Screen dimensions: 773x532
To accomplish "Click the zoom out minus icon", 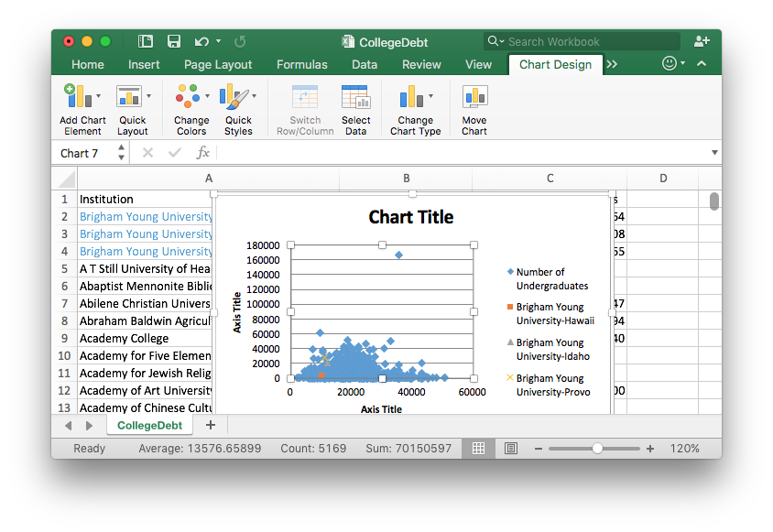I will point(539,449).
